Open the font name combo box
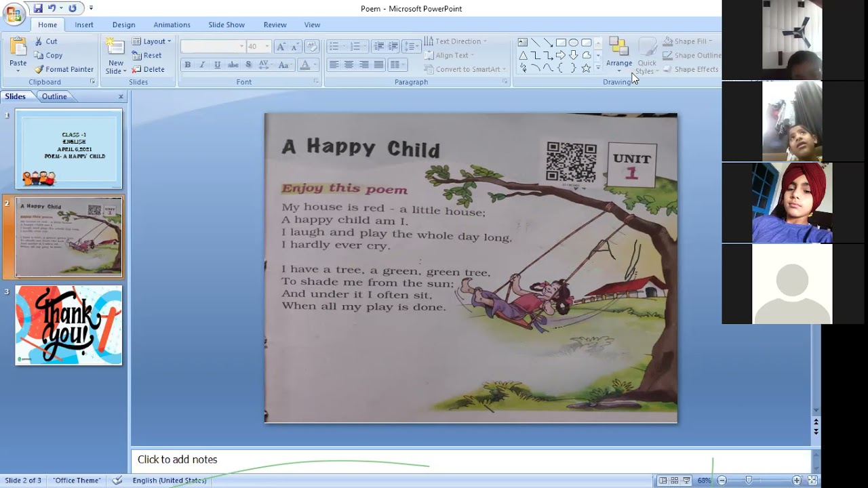868x488 pixels. tap(213, 46)
